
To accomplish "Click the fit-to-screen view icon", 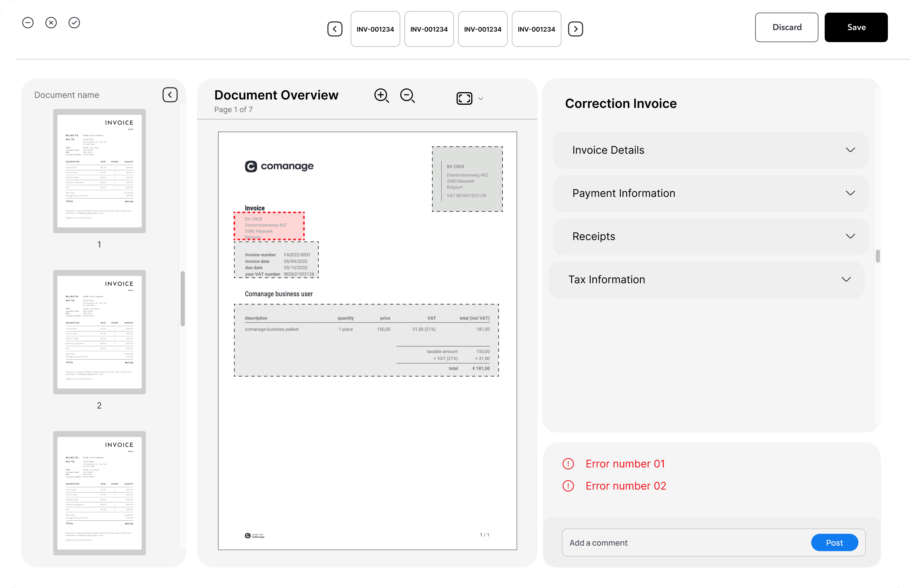I will 464,98.
